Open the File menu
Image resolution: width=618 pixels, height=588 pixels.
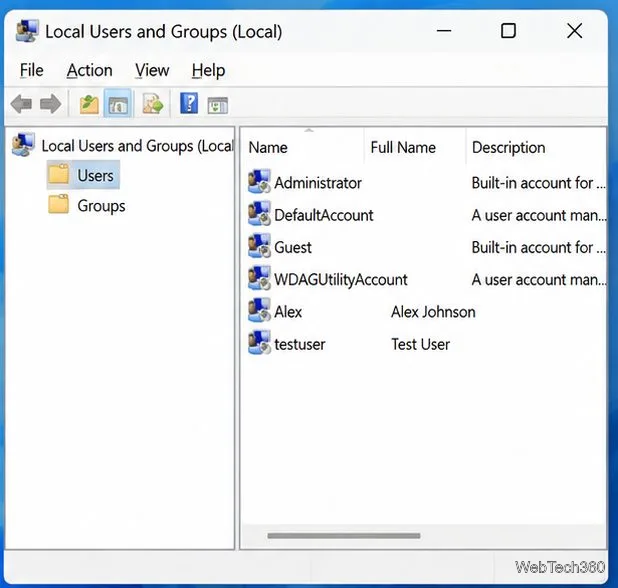pos(32,71)
